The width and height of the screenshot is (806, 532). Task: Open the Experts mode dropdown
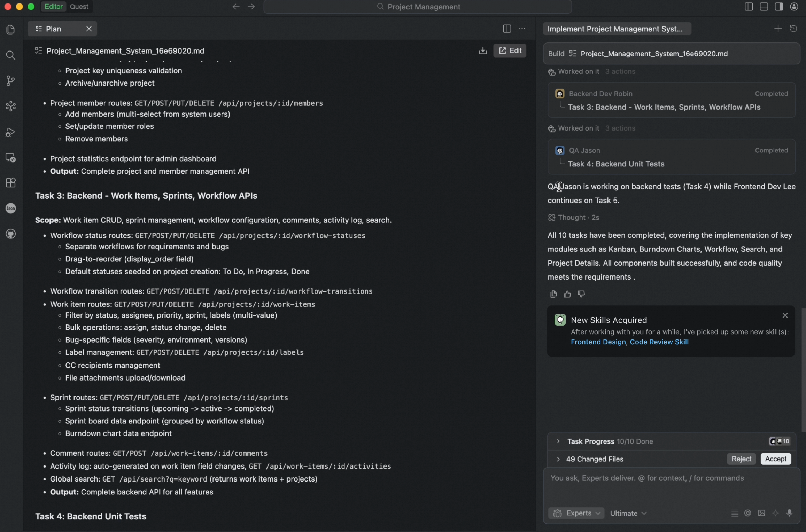pos(576,513)
